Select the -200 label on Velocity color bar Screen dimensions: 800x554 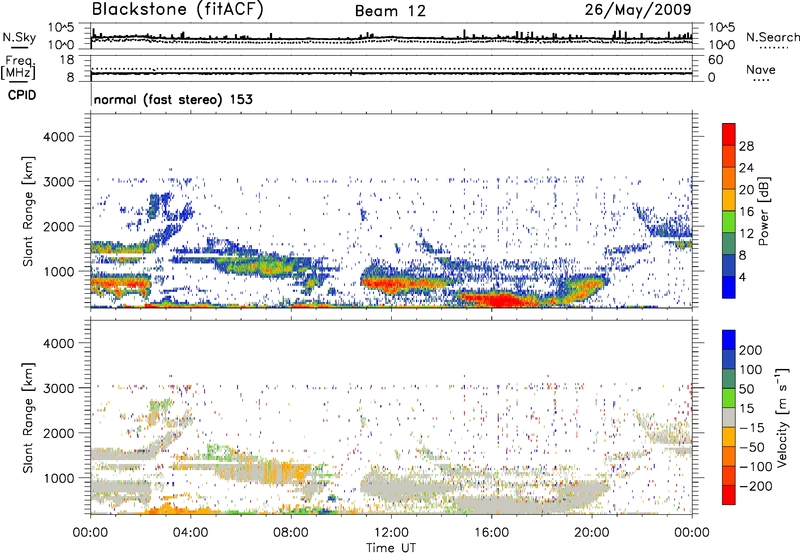click(x=756, y=486)
